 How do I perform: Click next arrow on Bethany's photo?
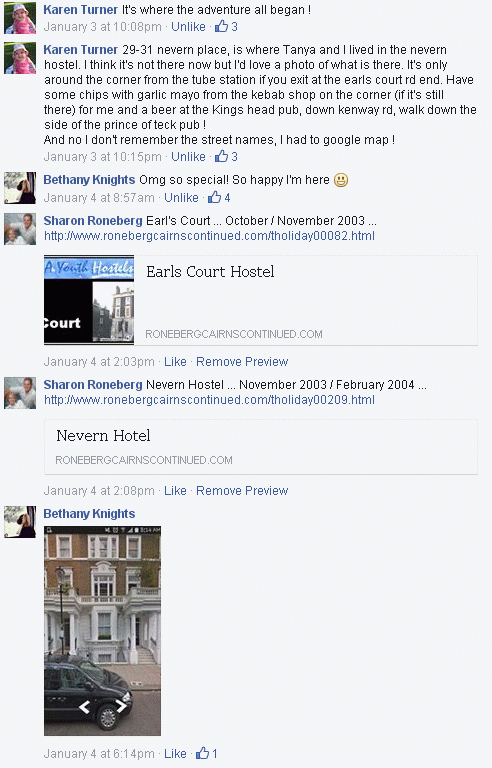(121, 706)
